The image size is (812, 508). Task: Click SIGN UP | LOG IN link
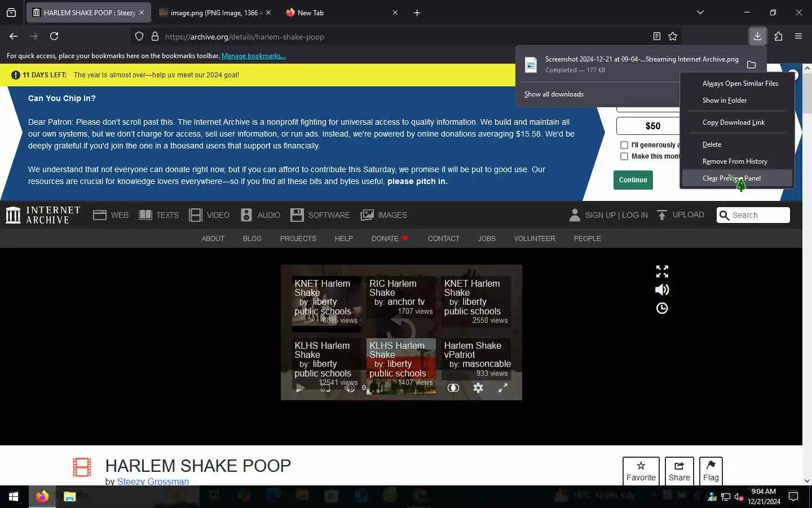click(x=608, y=215)
